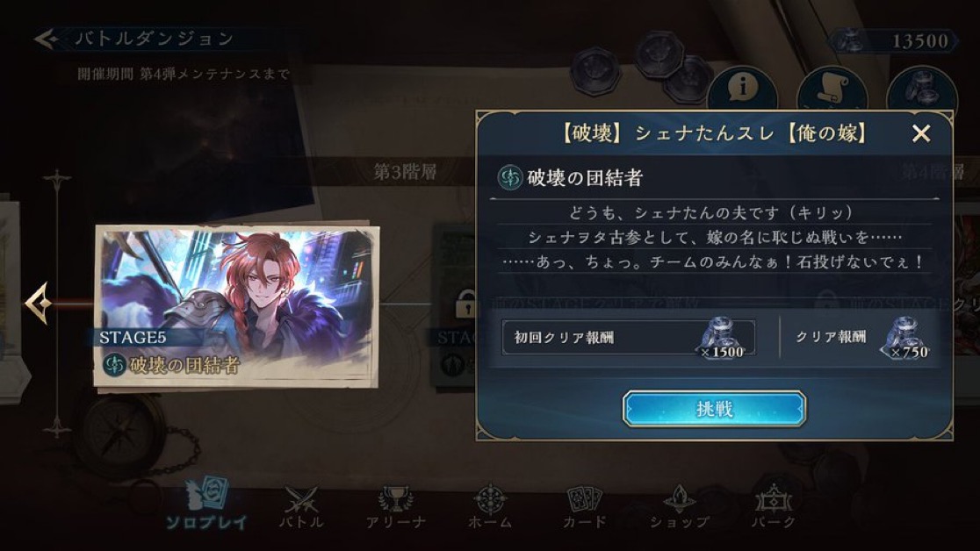Tap the locked next stage padlock
Screen dimensions: 980x551
pos(465,304)
